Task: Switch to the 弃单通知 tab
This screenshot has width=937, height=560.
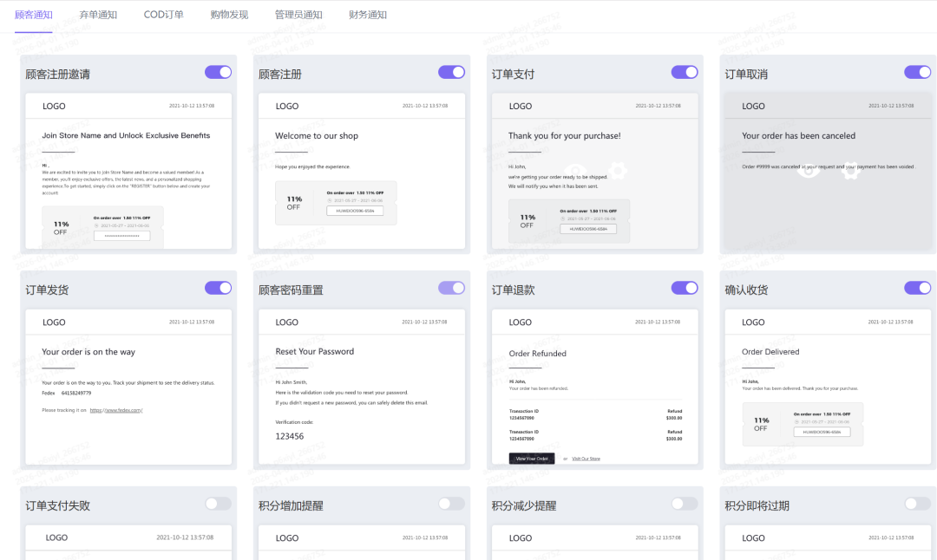Action: [x=98, y=15]
